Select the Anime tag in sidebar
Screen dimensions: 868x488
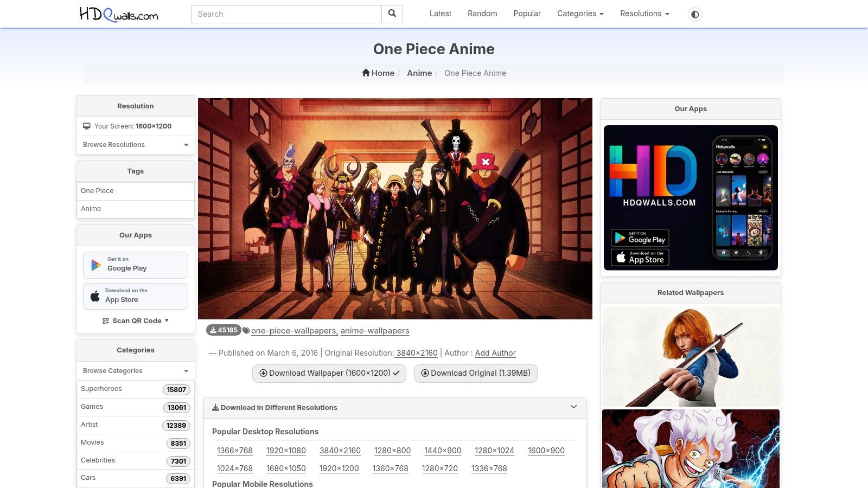click(x=136, y=209)
